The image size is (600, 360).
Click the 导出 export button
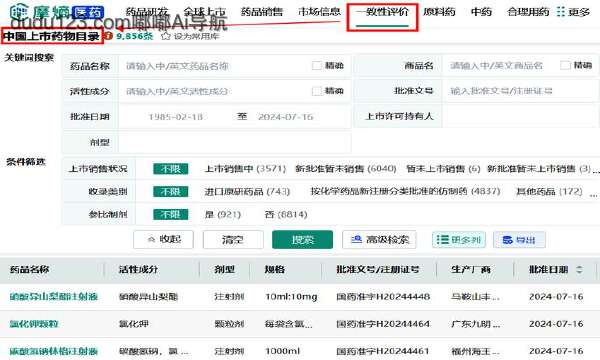519,240
